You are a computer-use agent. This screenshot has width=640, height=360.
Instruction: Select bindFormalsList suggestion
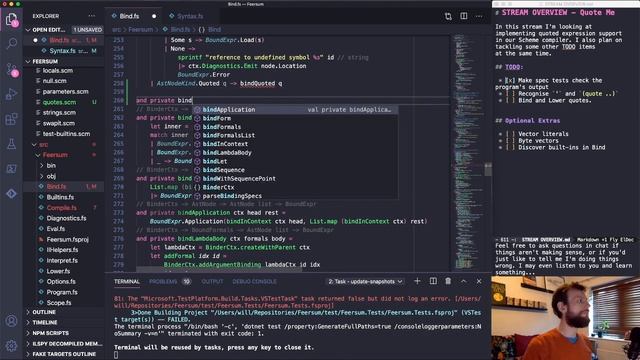(294, 135)
